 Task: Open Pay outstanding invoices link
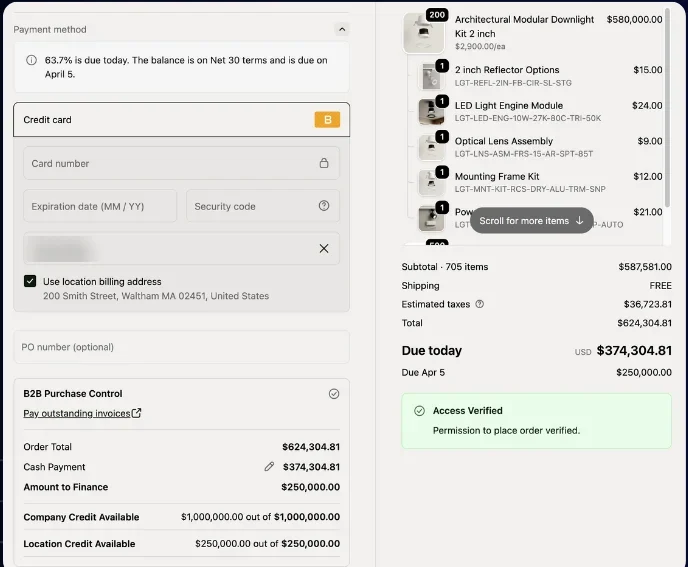point(77,413)
